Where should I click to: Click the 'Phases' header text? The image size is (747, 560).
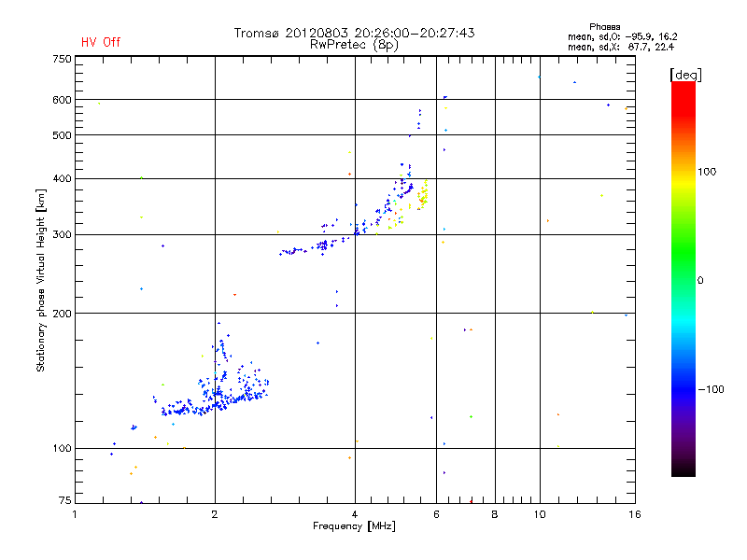pyautogui.click(x=604, y=27)
